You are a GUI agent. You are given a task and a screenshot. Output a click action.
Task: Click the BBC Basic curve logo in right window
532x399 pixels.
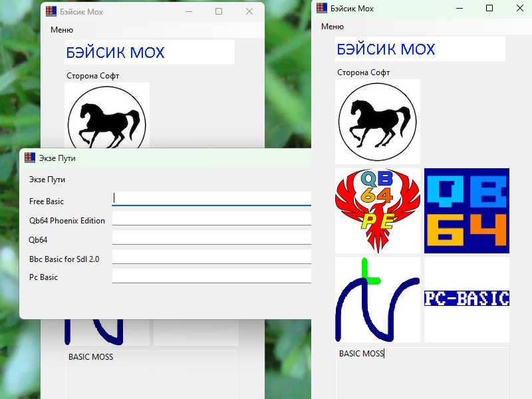pos(378,300)
